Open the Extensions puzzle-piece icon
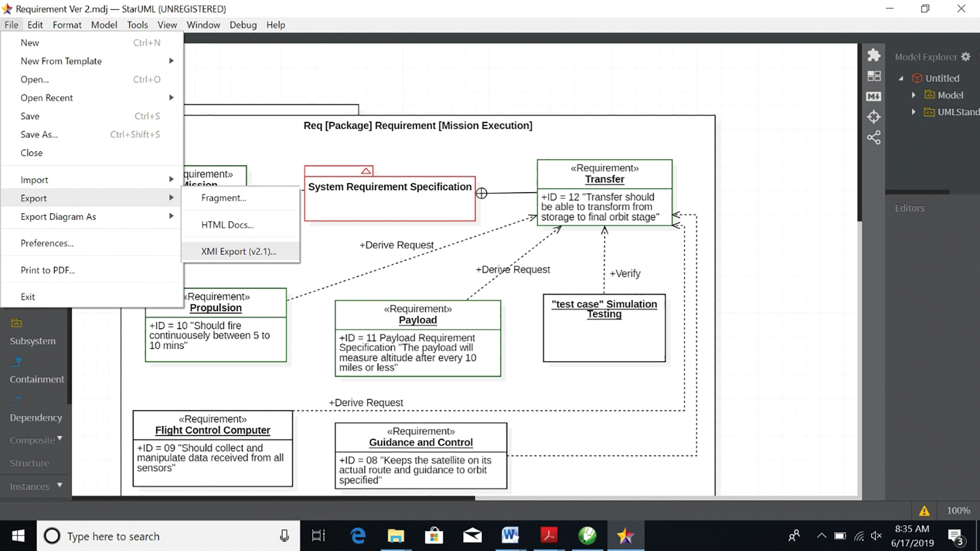This screenshot has height=551, width=980. click(x=874, y=55)
